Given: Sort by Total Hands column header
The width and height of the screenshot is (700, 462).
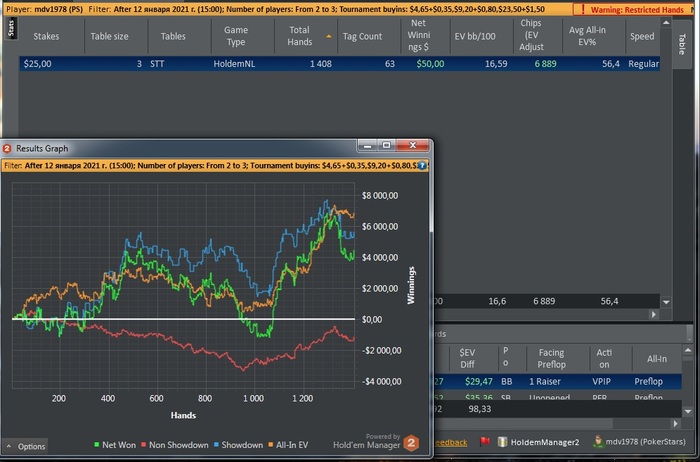Looking at the screenshot, I should [300, 36].
